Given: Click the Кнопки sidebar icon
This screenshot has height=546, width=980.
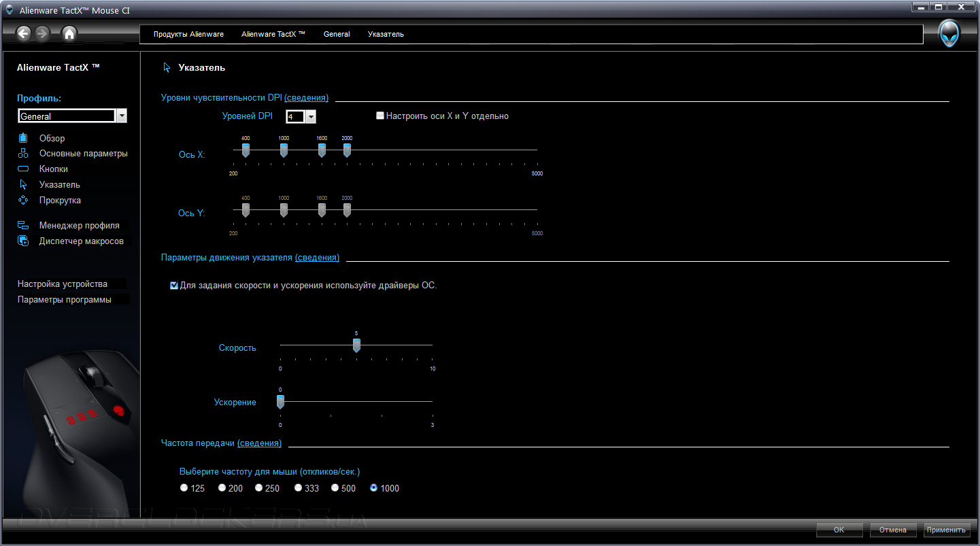Looking at the screenshot, I should pos(23,169).
